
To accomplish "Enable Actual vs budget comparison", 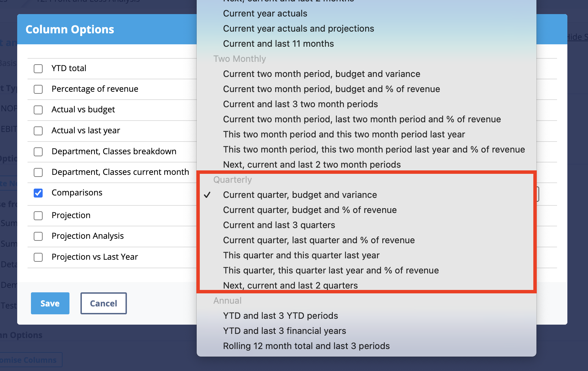I will [x=38, y=110].
